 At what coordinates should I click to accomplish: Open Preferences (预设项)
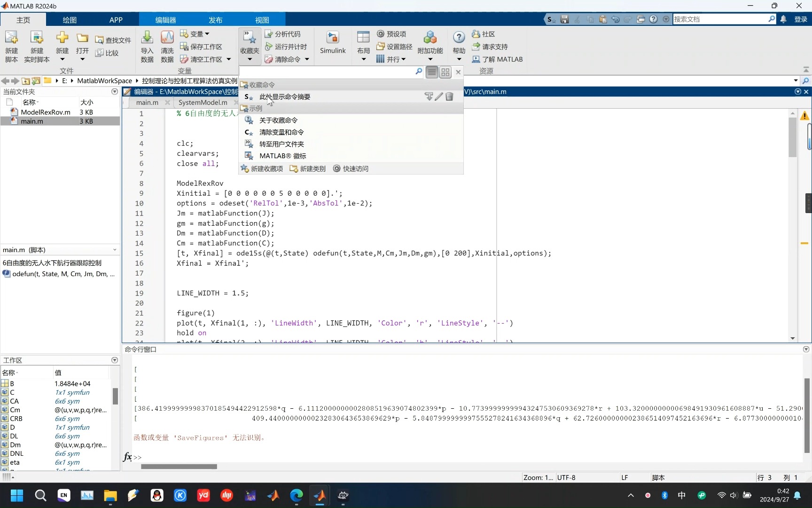click(x=391, y=34)
